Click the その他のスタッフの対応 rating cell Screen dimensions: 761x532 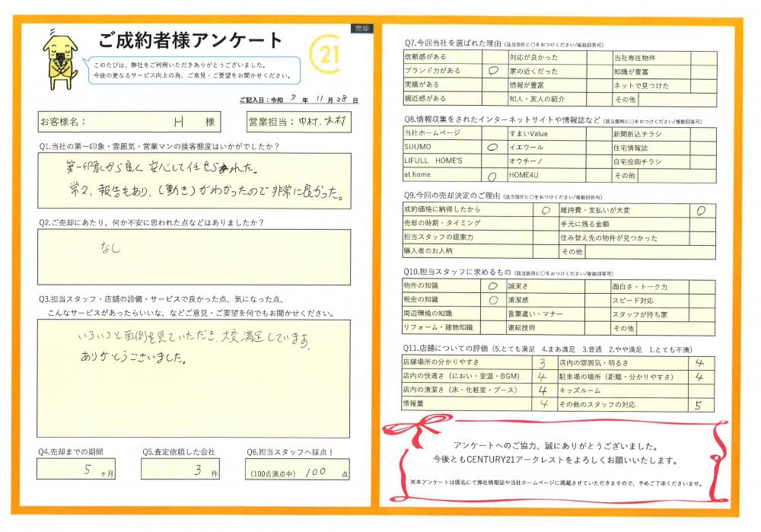click(x=699, y=405)
